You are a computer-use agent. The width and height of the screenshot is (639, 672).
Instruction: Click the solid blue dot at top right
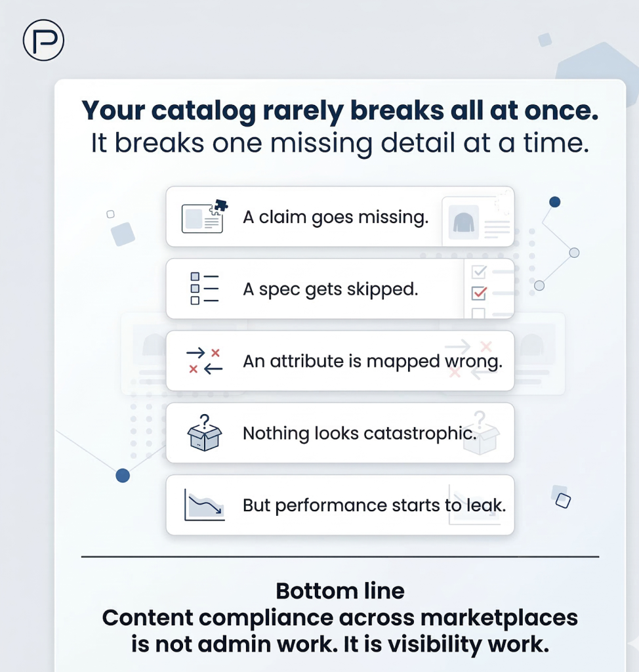[x=554, y=202]
